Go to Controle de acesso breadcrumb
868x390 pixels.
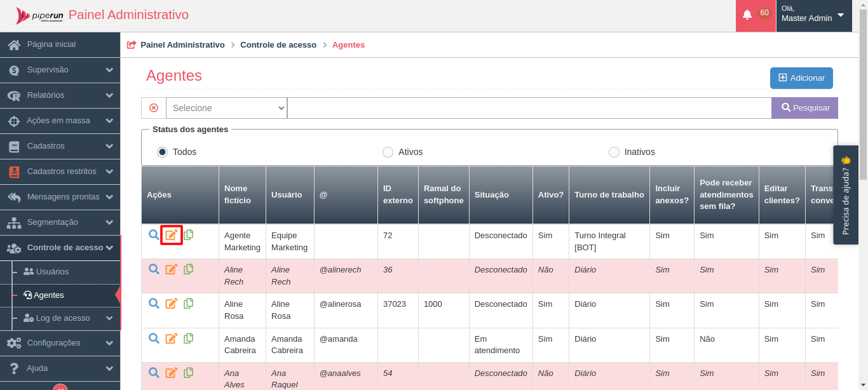[x=278, y=45]
